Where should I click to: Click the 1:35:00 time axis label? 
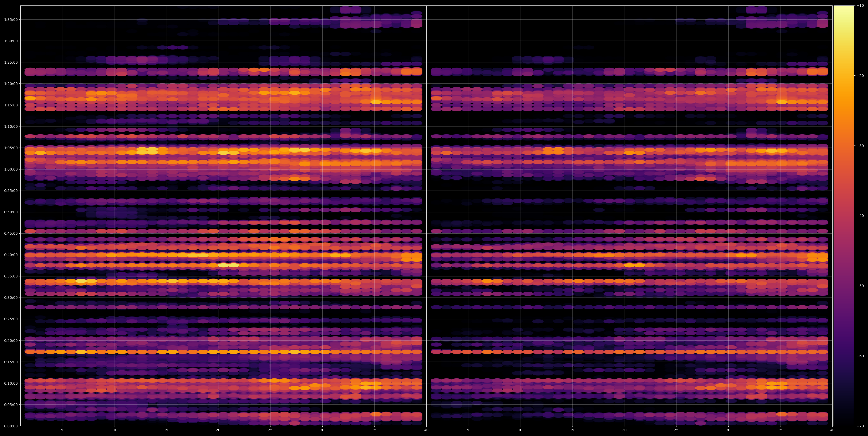(11, 20)
